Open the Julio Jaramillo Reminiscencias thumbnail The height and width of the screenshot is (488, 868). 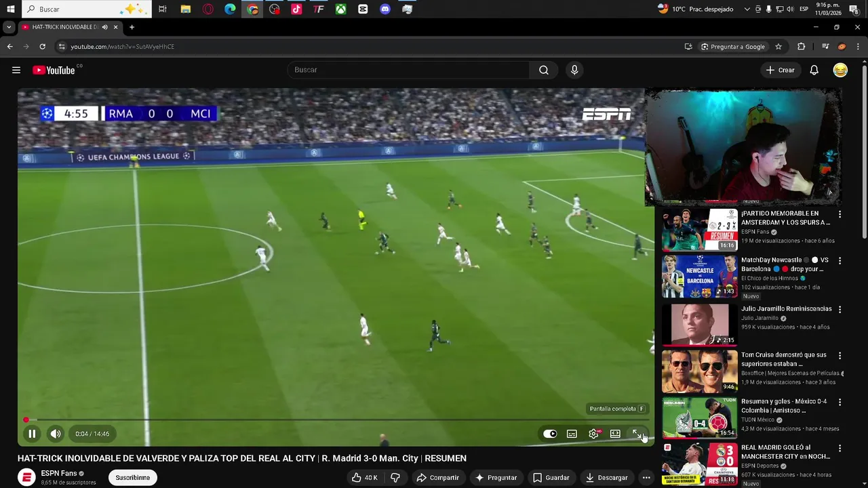point(699,324)
